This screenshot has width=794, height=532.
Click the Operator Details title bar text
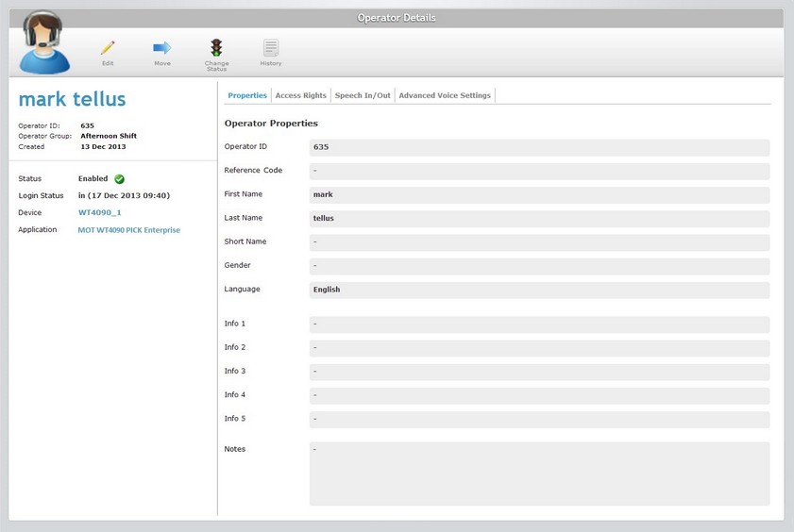(397, 18)
